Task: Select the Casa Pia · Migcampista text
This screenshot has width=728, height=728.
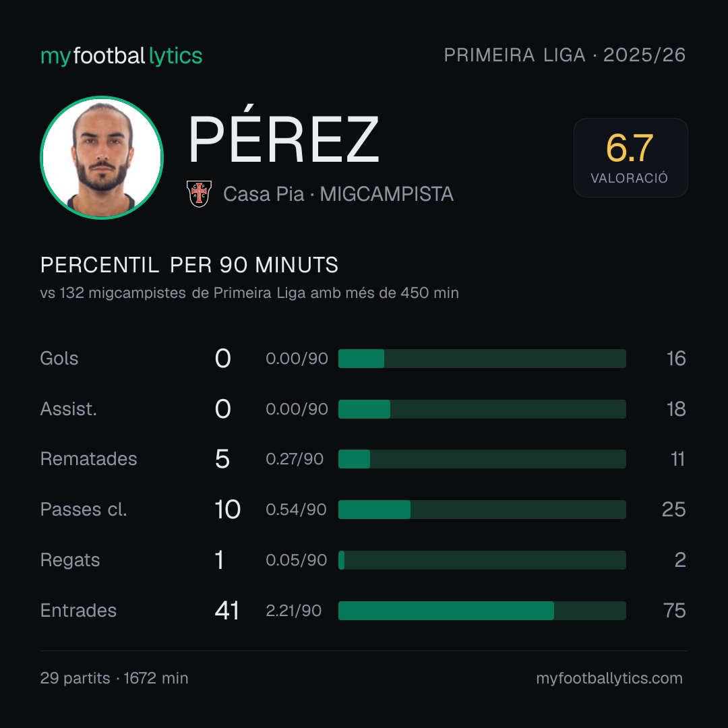Action: point(338,194)
